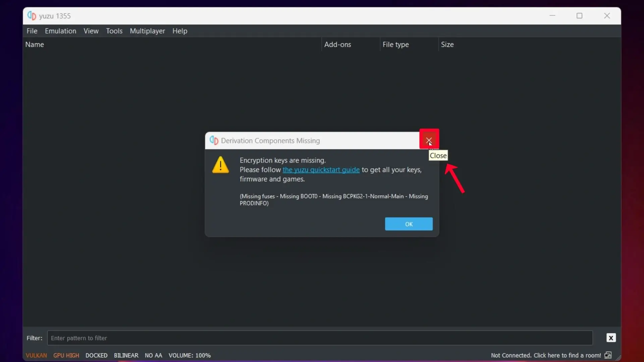This screenshot has height=362, width=644.
Task: Click the yuzu logo in the title bar
Action: point(32,16)
